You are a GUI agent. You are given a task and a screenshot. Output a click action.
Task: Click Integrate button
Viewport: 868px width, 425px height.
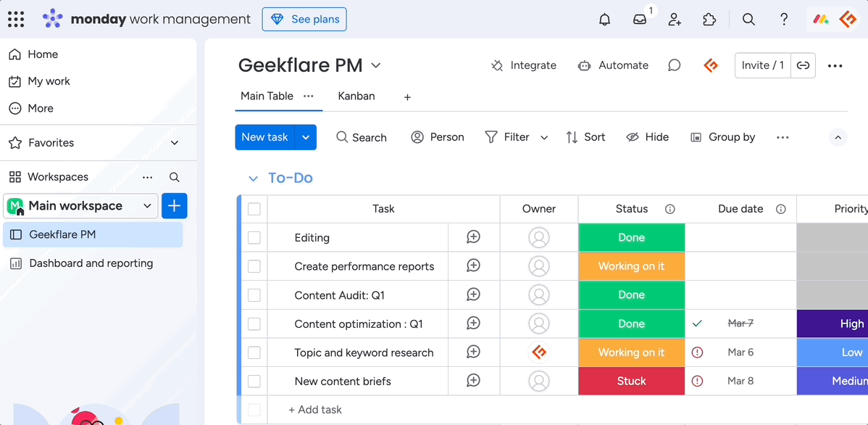(x=524, y=65)
